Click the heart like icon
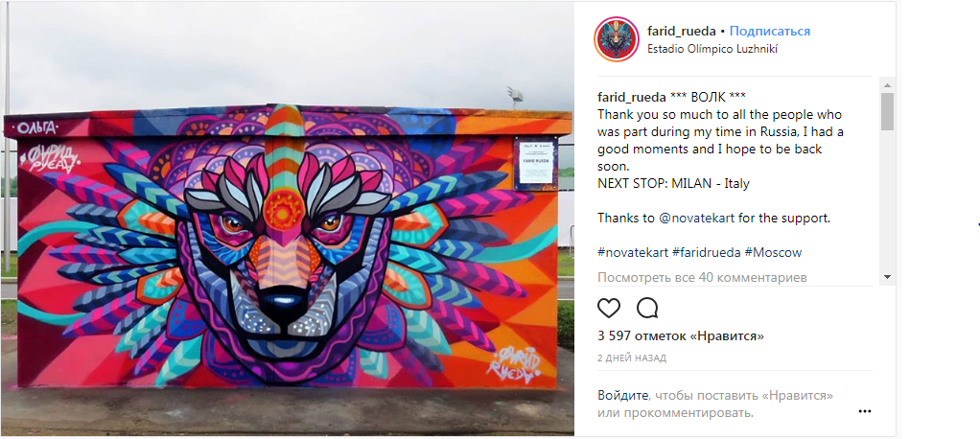Image resolution: width=980 pixels, height=439 pixels. pyautogui.click(x=609, y=308)
